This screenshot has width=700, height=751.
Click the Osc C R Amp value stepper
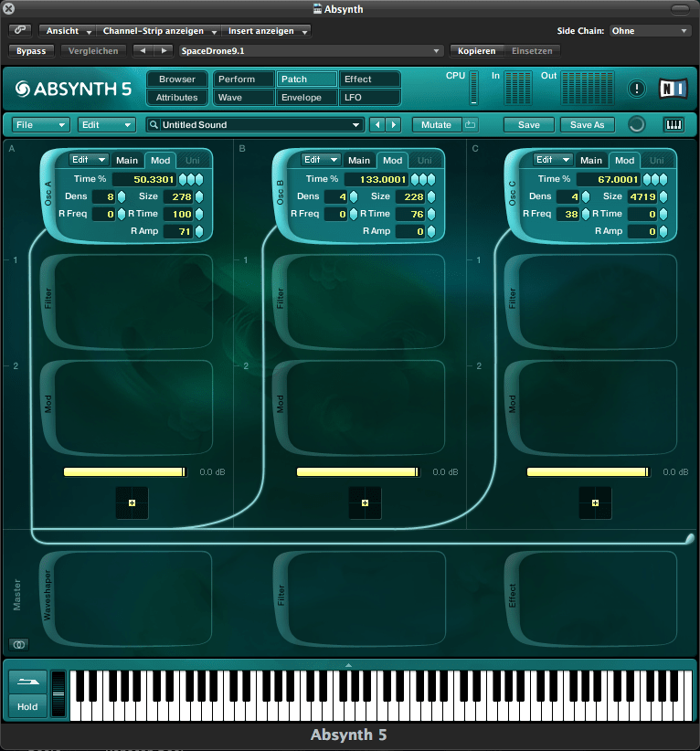(x=663, y=231)
